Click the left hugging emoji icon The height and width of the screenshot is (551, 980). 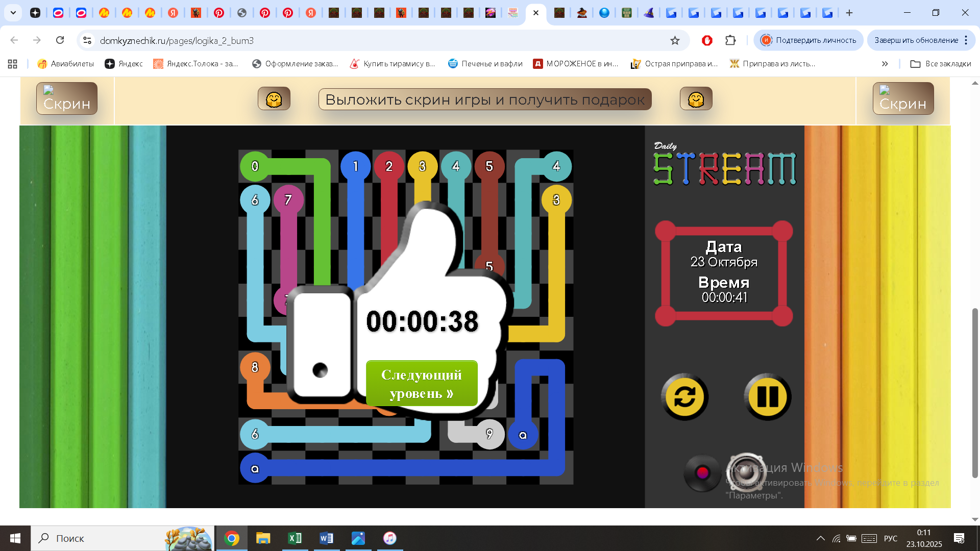[x=274, y=99]
